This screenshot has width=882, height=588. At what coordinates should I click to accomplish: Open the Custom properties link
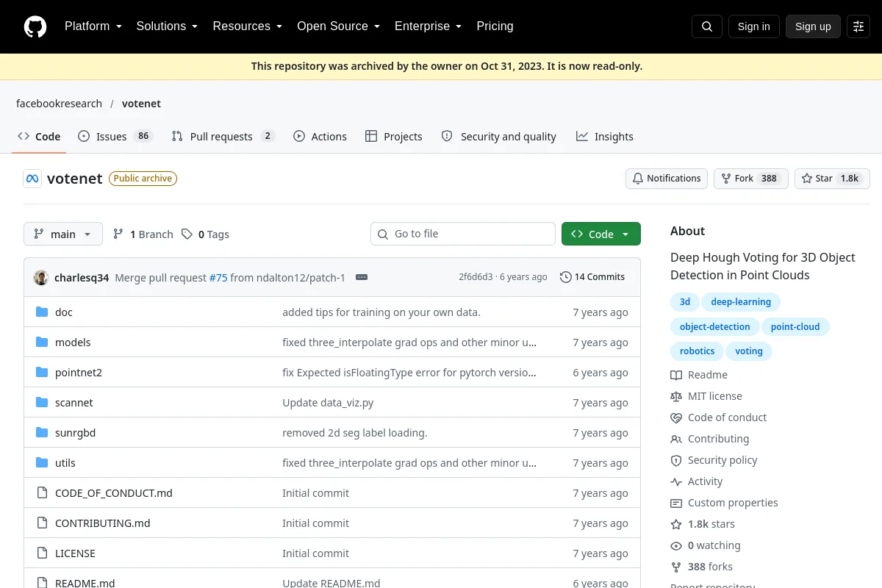[x=724, y=503]
